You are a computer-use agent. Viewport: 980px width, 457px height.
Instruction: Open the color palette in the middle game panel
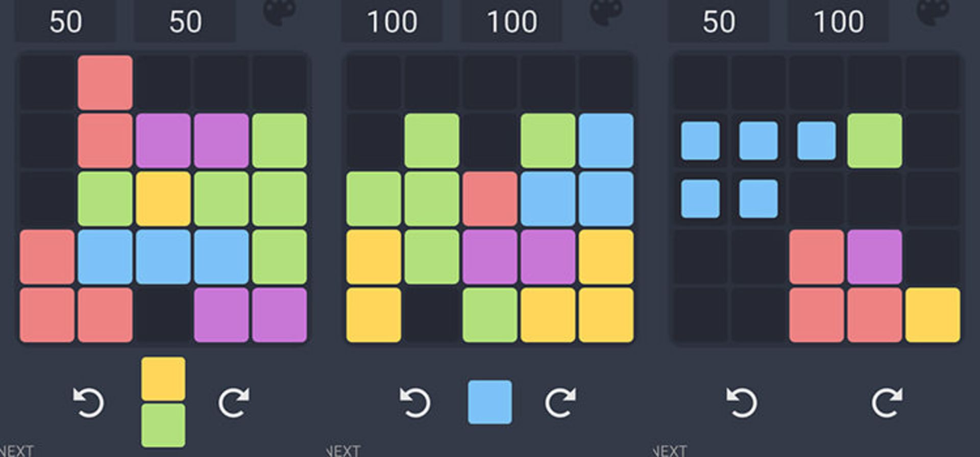tap(606, 12)
